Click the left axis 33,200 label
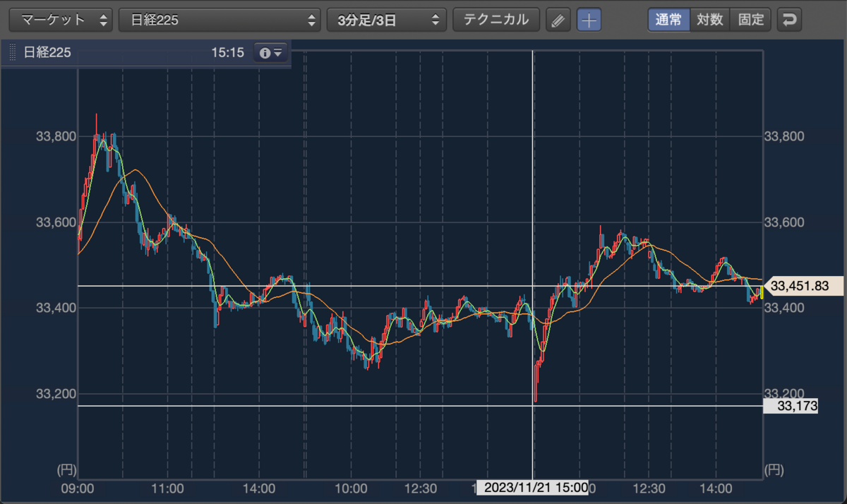This screenshot has width=847, height=504. [55, 394]
